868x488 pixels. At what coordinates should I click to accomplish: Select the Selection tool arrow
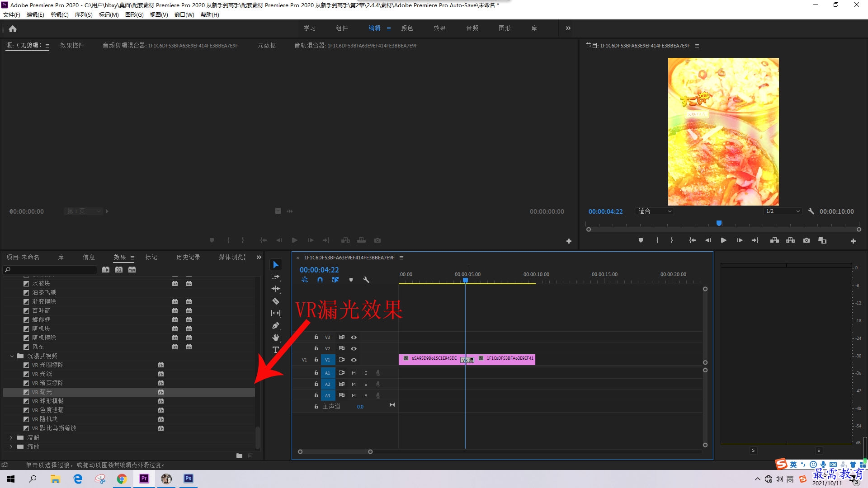pos(276,265)
